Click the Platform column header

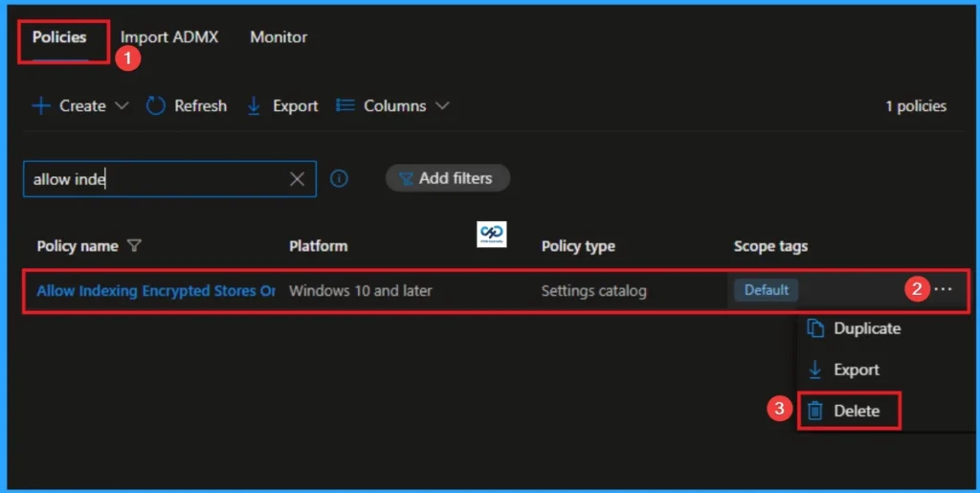point(318,246)
